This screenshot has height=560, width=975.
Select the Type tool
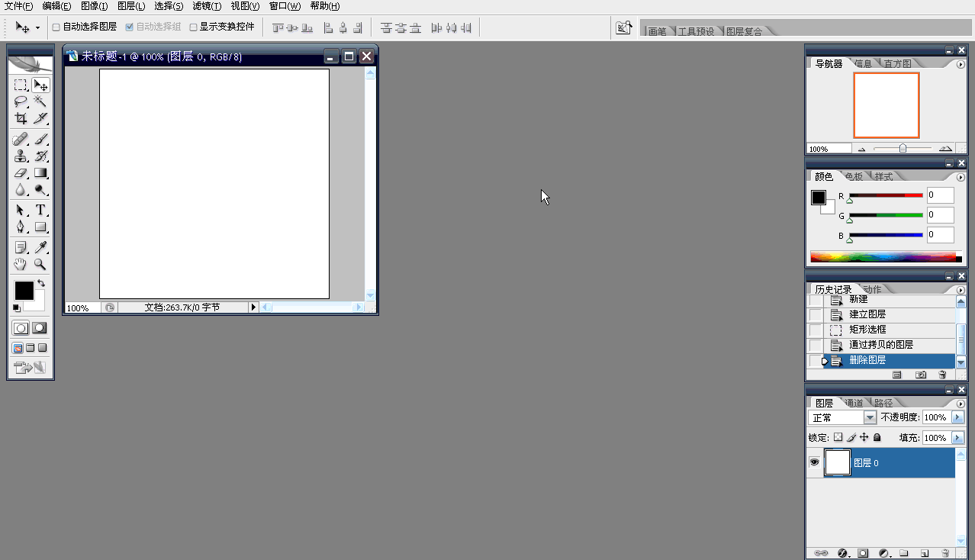(40, 211)
